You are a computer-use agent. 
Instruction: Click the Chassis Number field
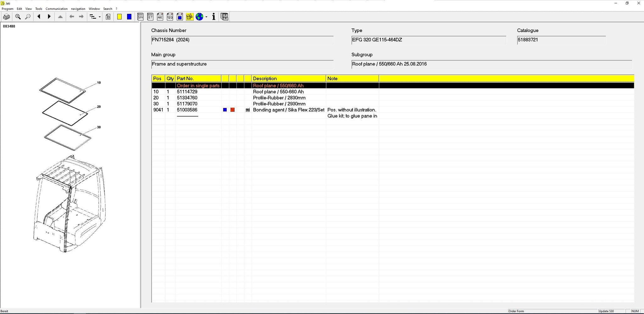coord(242,40)
